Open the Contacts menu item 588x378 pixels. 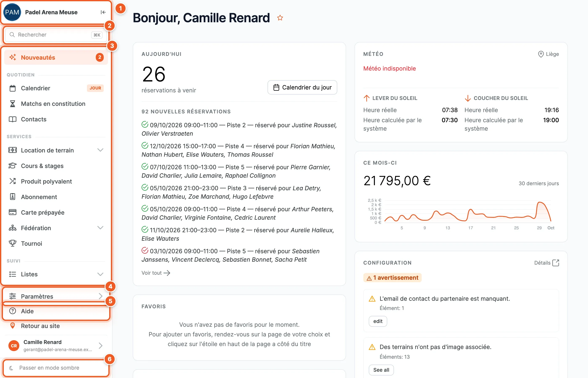tap(56, 119)
